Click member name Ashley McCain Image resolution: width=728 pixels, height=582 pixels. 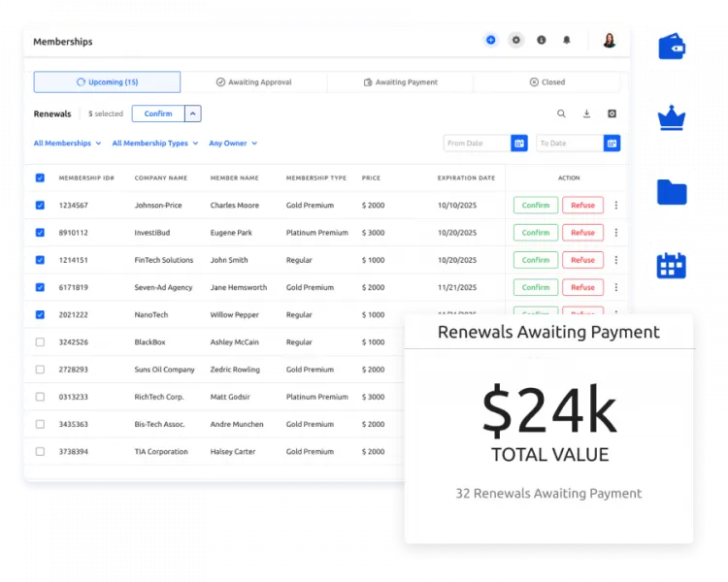pos(235,342)
